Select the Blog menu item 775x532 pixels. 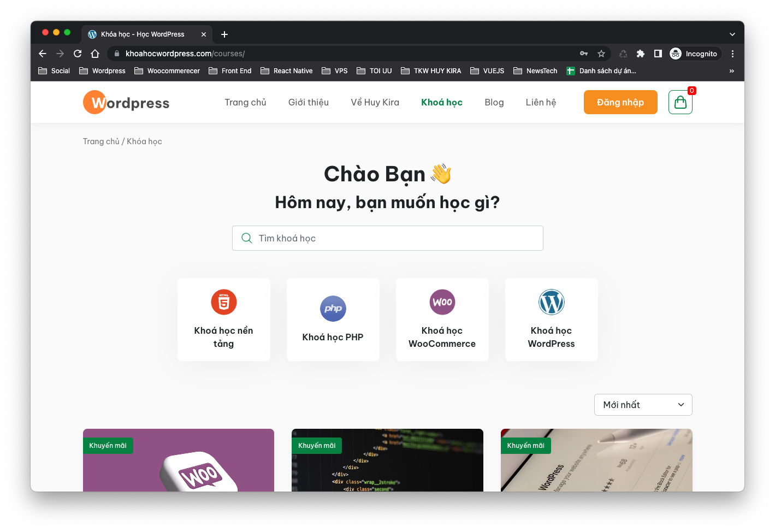coord(494,102)
